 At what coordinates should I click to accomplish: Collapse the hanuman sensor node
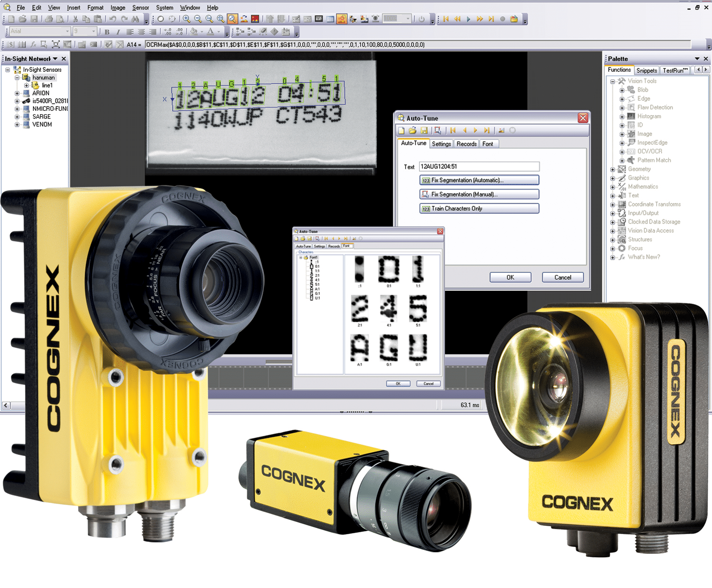[17, 78]
